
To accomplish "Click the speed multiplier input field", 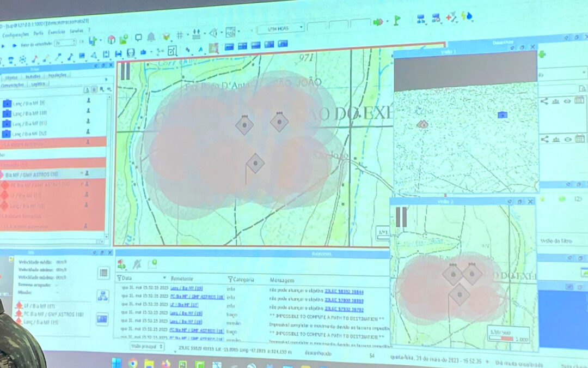I will [x=64, y=42].
